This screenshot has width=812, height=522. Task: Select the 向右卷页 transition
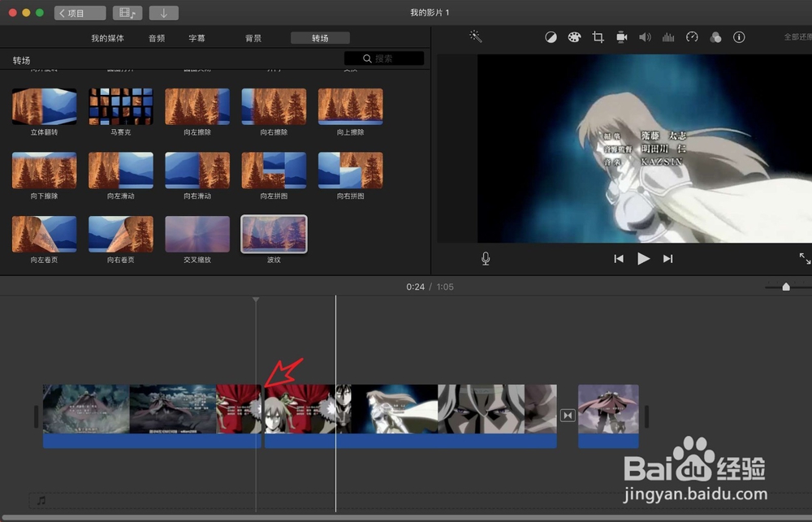pos(121,234)
